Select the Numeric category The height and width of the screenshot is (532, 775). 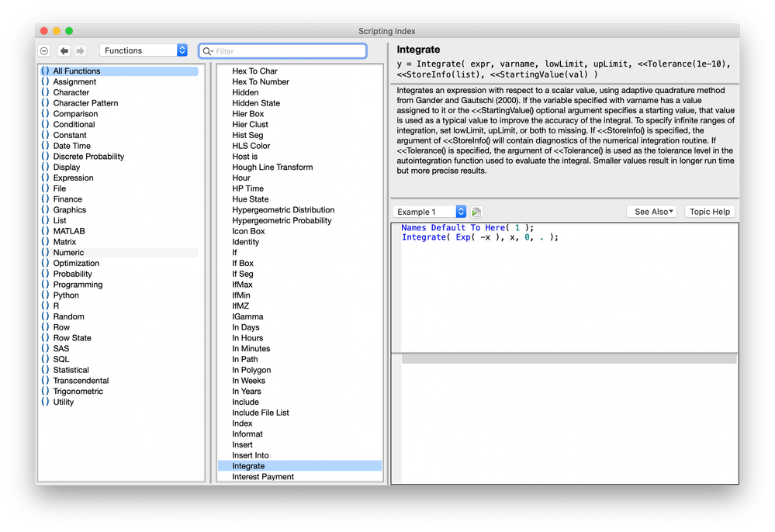pos(119,252)
